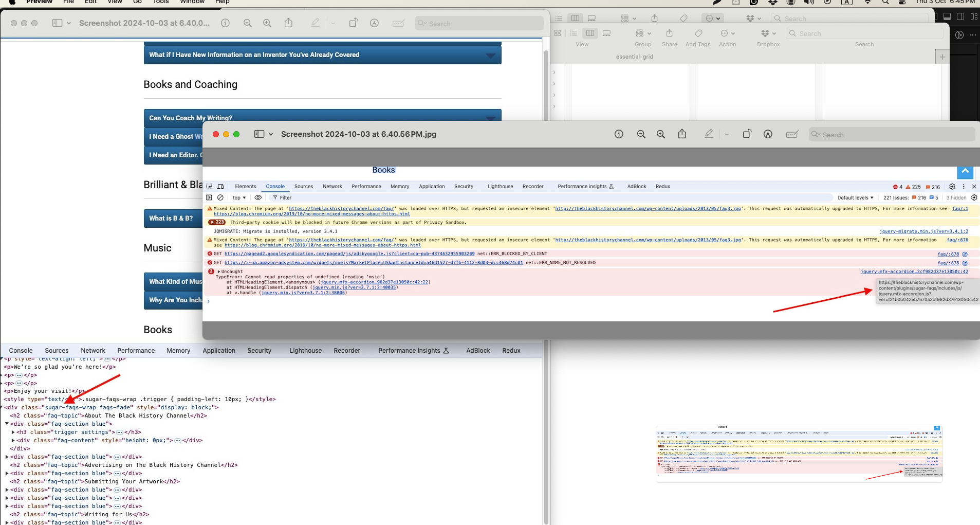Open the annotate tool in front Preview window
980x525 pixels.
tap(768, 134)
